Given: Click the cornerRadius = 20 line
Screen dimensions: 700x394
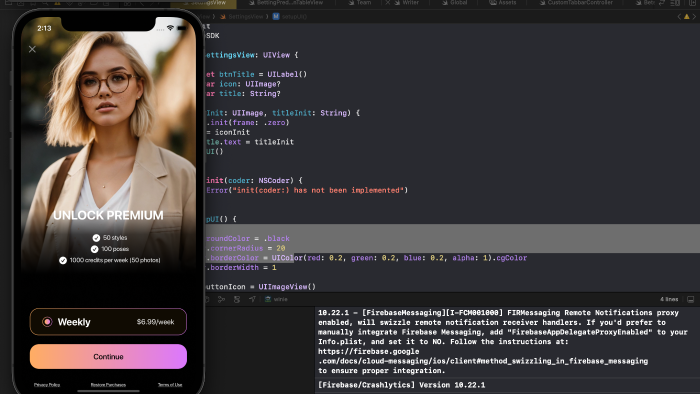Looking at the screenshot, I should 246,249.
